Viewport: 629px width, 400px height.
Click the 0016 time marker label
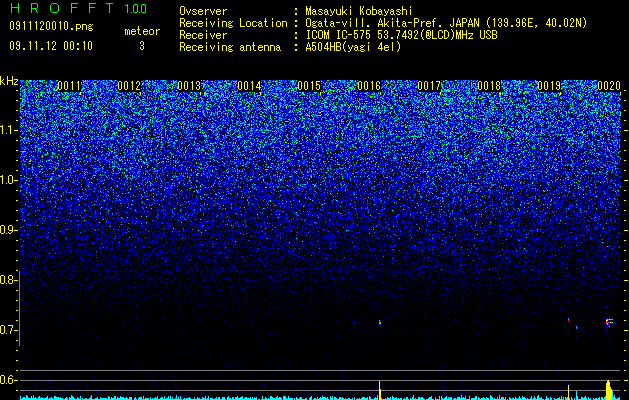369,86
